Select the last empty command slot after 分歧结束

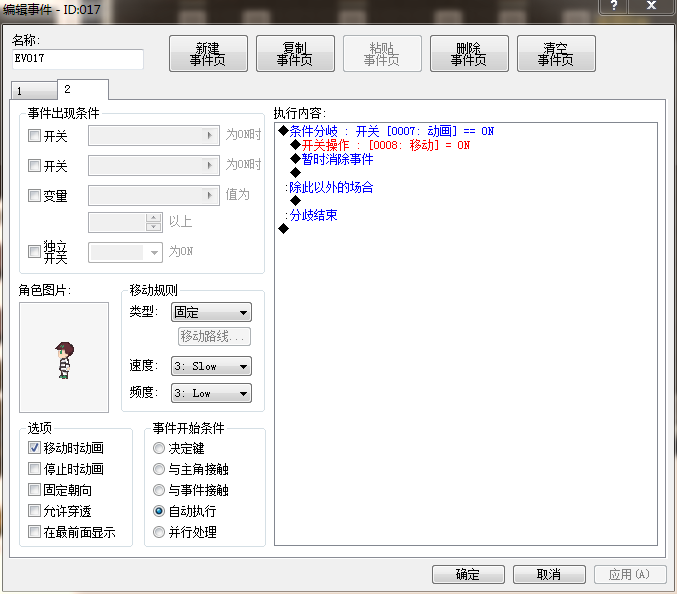(284, 229)
